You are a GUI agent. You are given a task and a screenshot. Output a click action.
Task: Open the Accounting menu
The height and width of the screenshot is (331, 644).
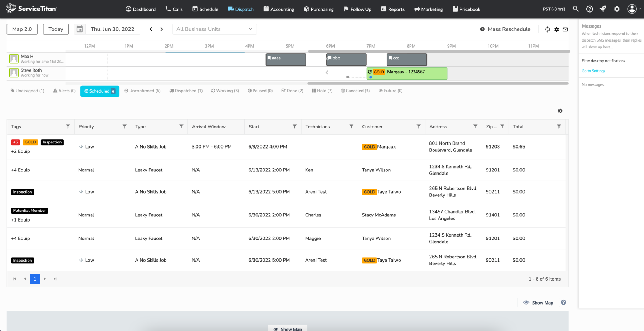(x=279, y=9)
